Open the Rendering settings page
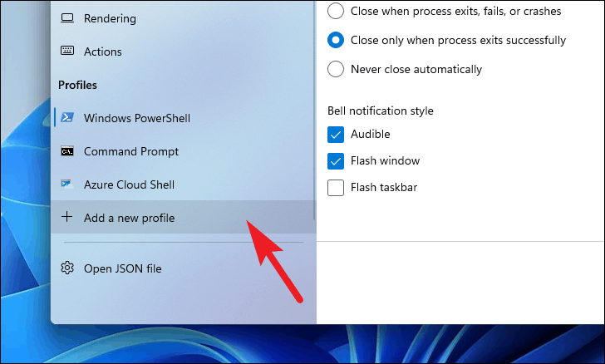 (x=110, y=18)
